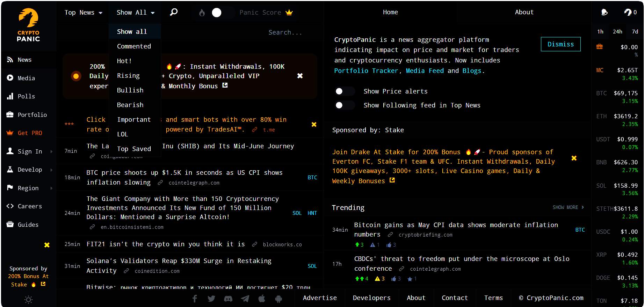Select the News RSS icon in sidebar
This screenshot has height=307, width=644.
[x=10, y=60]
